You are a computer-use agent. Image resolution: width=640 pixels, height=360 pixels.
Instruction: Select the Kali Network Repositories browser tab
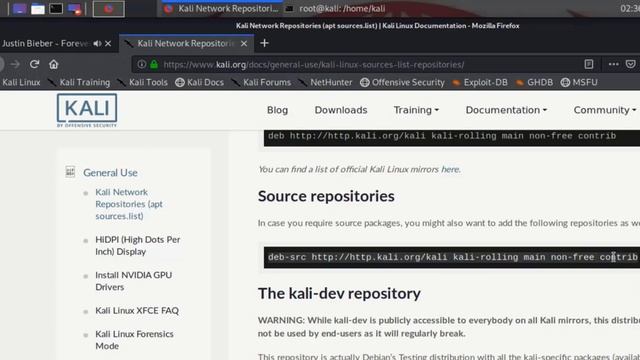(x=186, y=43)
